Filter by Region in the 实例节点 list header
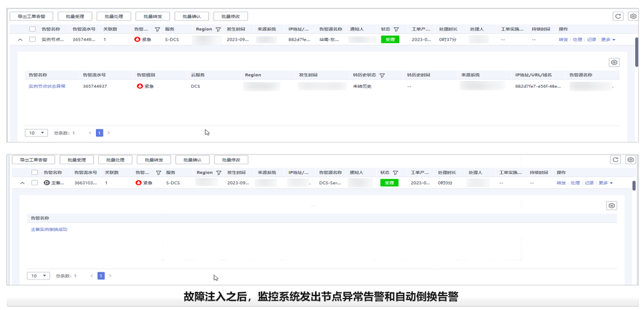The width and height of the screenshot is (644, 310). [x=218, y=30]
